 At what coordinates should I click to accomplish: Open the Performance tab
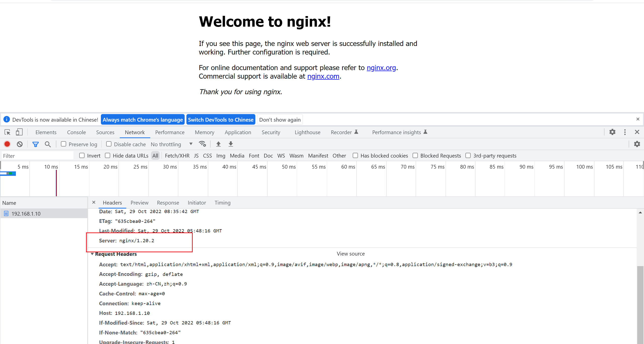tap(170, 132)
